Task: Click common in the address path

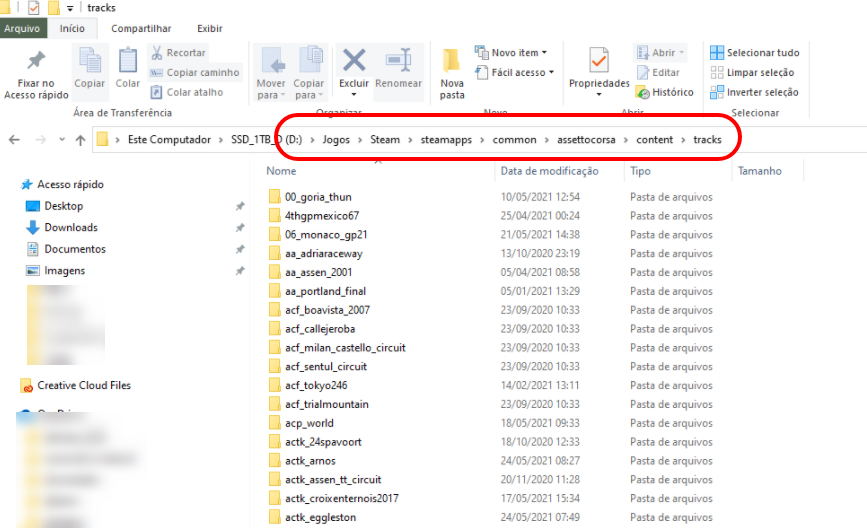Action: 514,139
